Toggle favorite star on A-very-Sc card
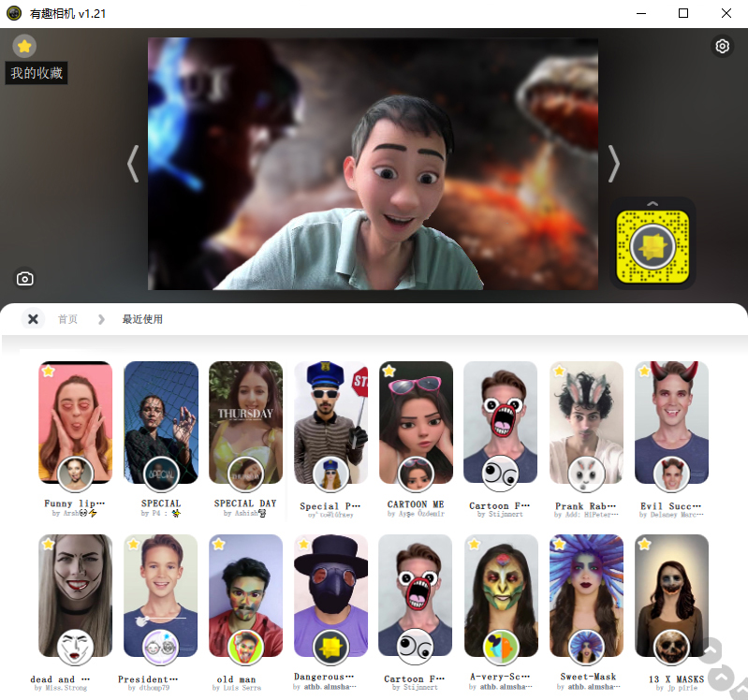This screenshot has height=700, width=748. [474, 544]
